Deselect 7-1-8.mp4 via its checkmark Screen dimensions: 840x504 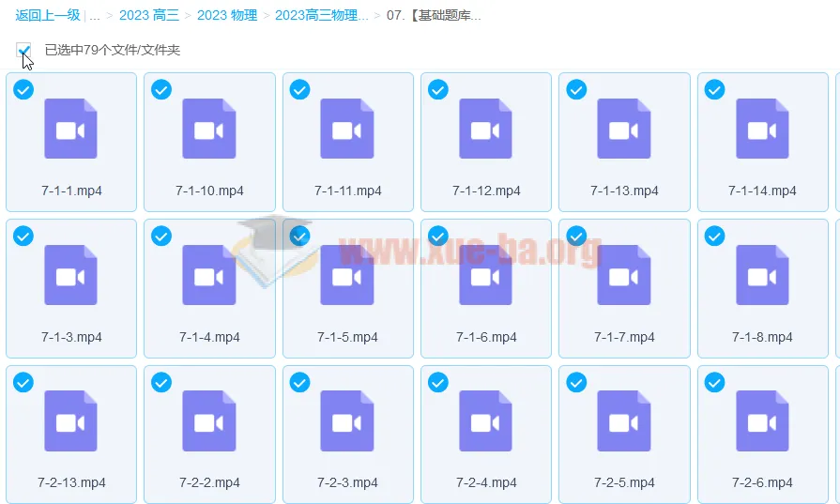coord(714,236)
